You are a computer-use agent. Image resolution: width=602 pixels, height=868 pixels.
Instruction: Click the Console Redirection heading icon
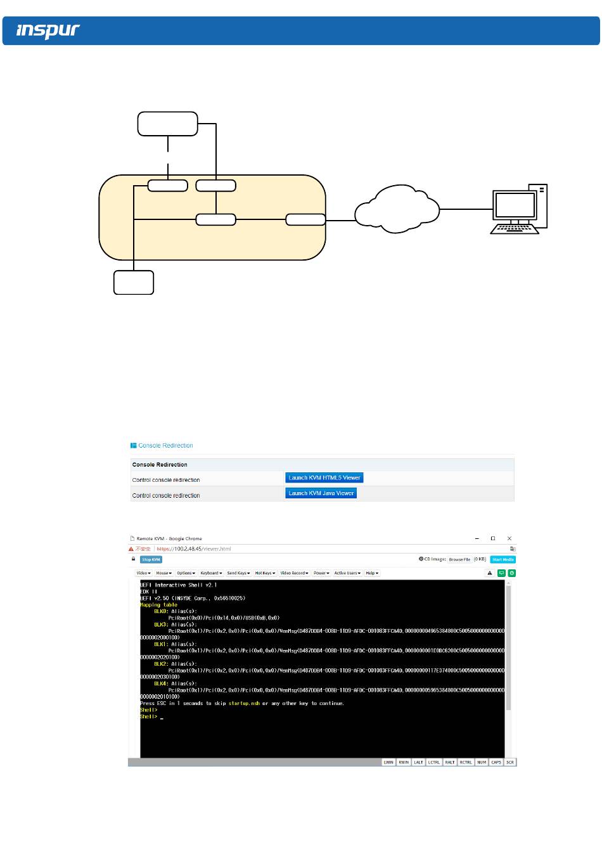pos(134,446)
